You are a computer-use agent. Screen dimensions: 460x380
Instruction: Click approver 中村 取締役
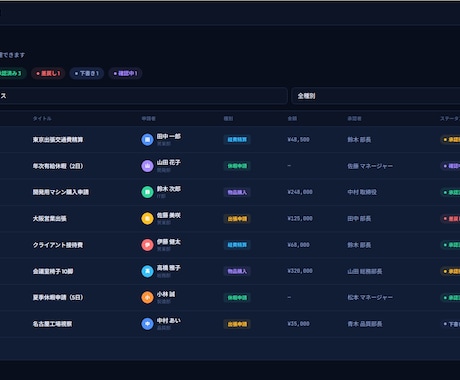point(362,192)
